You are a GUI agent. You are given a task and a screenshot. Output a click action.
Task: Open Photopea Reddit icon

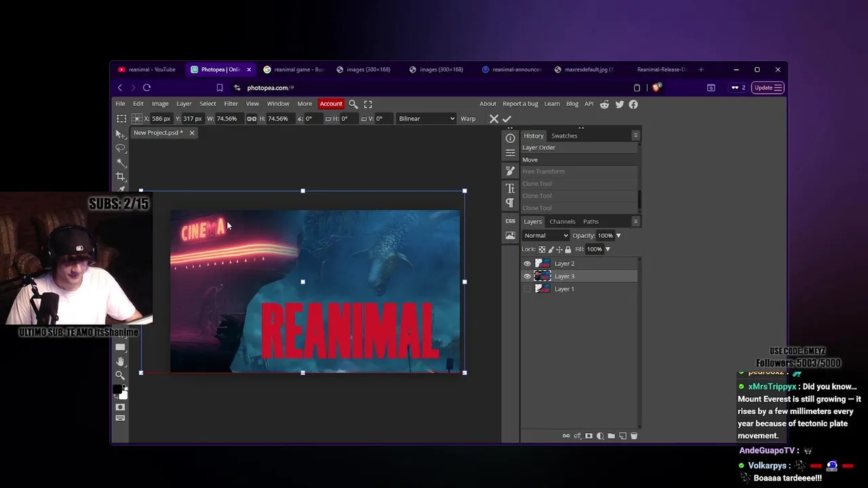coord(604,104)
